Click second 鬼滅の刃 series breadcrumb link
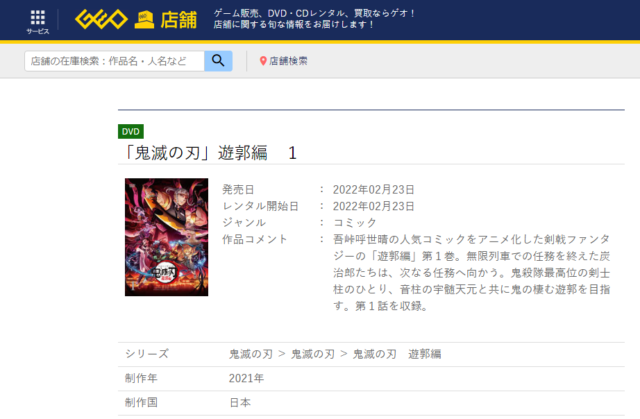Viewport: 640px width, 419px height. tap(313, 354)
